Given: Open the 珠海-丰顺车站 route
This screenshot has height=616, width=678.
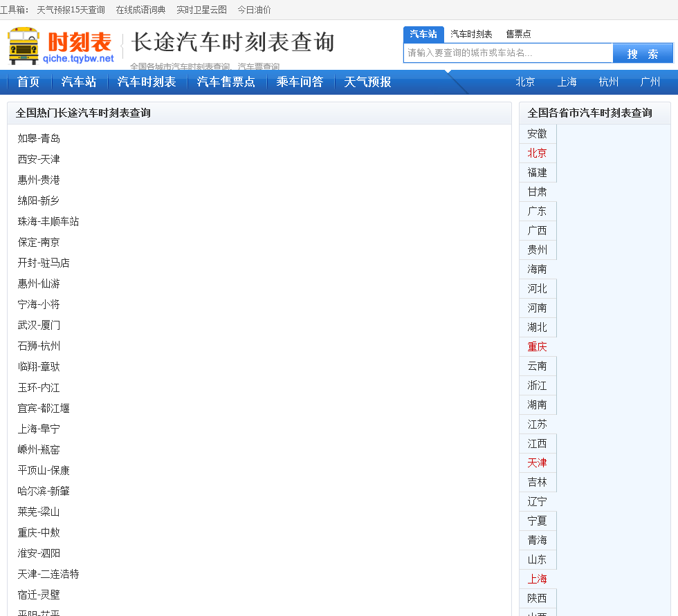Looking at the screenshot, I should tap(48, 222).
